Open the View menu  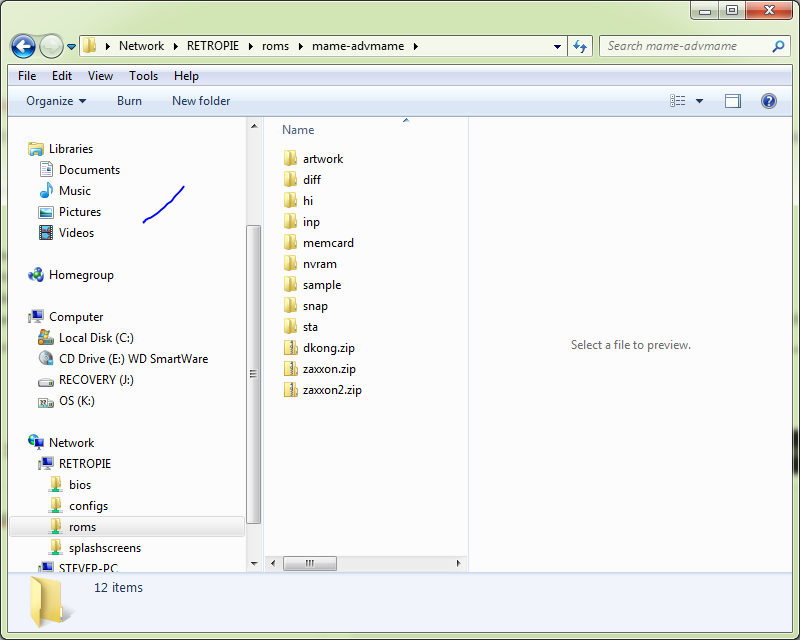click(100, 76)
